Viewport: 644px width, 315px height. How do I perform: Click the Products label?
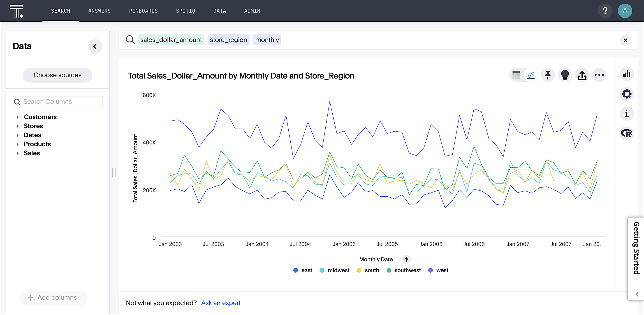pyautogui.click(x=37, y=144)
